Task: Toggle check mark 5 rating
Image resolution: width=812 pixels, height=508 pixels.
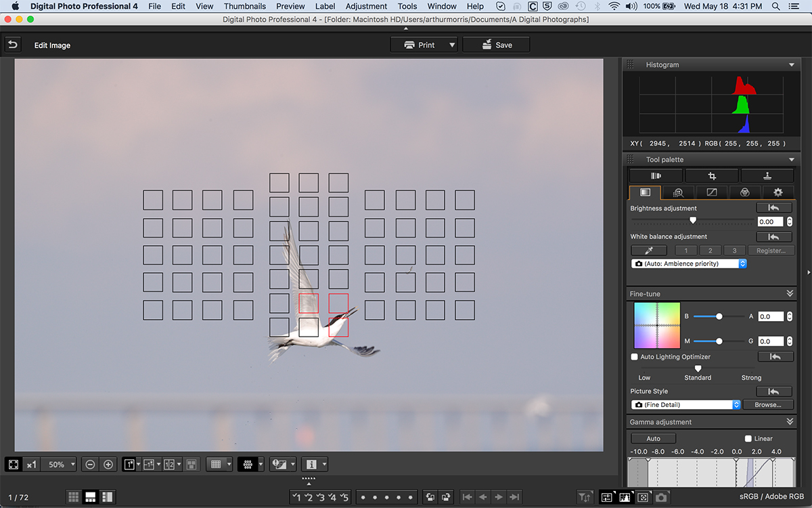Action: click(x=344, y=497)
